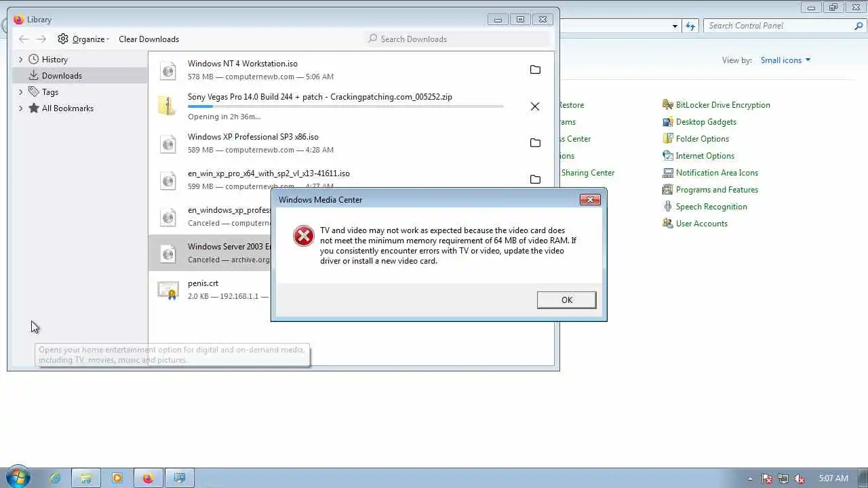The width and height of the screenshot is (868, 488).
Task: Click the forward arrow in Library toolbar
Action: pos(41,39)
